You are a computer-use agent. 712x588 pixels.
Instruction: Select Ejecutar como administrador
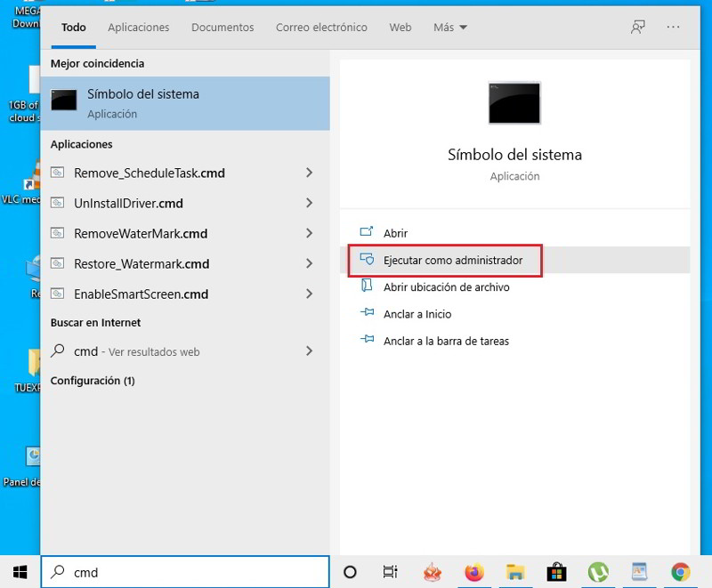click(452, 261)
